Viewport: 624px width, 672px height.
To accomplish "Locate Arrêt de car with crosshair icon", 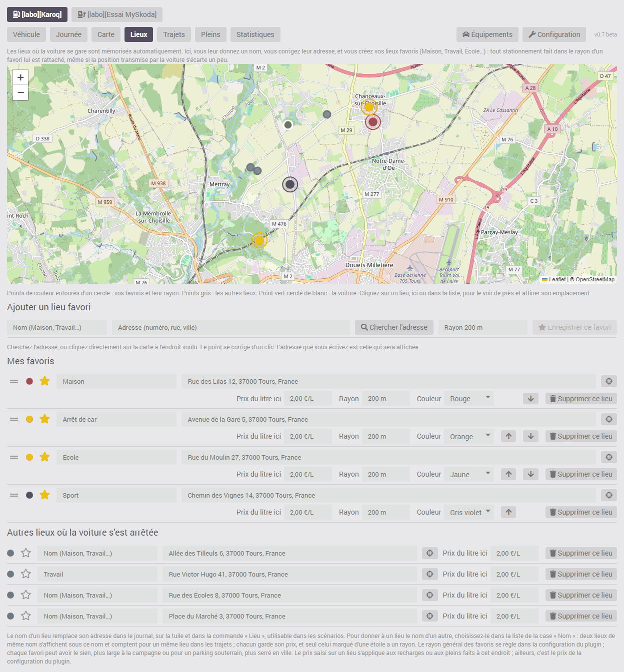I will pos(608,419).
